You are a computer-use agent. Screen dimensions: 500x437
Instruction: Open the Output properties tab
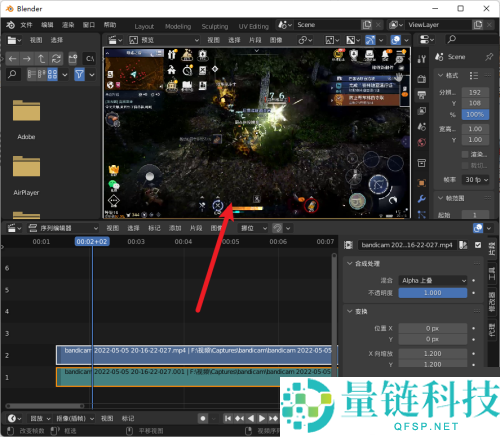(x=422, y=95)
